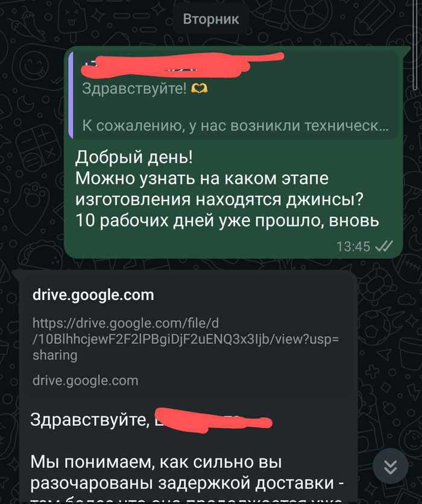Tap the purple quote indicator bar
The height and width of the screenshot is (504, 422).
click(x=71, y=95)
